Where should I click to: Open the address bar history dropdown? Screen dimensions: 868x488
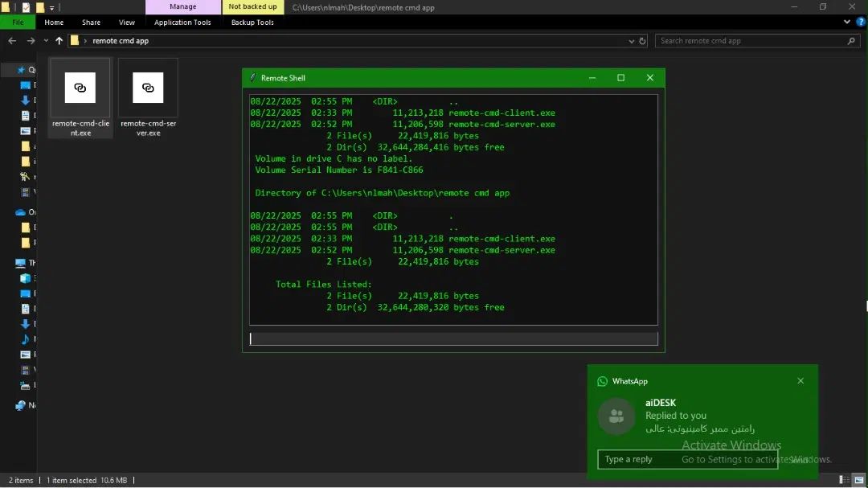tap(631, 41)
